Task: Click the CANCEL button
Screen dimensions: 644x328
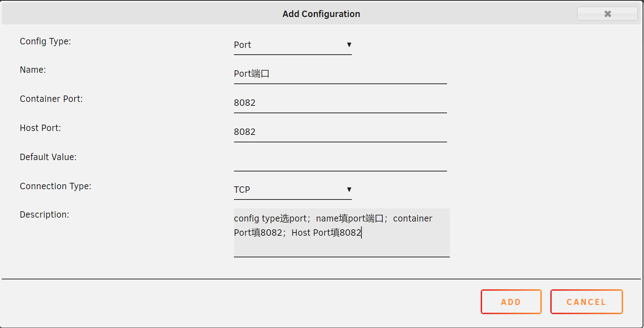Action: (x=586, y=302)
